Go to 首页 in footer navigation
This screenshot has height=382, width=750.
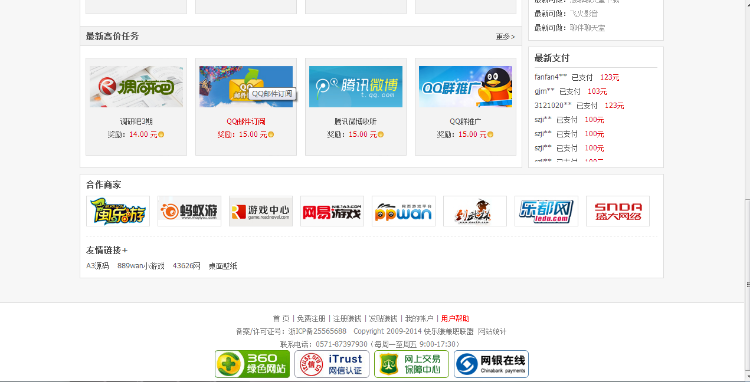tap(281, 318)
